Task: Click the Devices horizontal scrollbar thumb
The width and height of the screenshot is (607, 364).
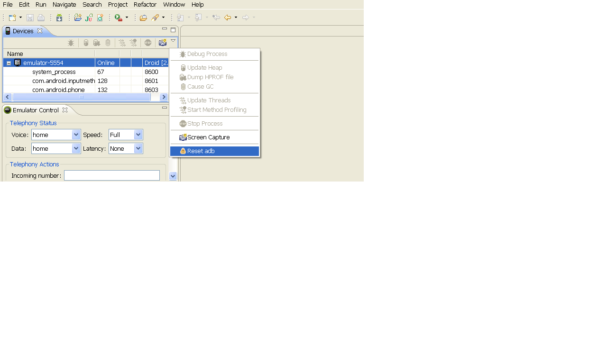Action: coord(82,97)
